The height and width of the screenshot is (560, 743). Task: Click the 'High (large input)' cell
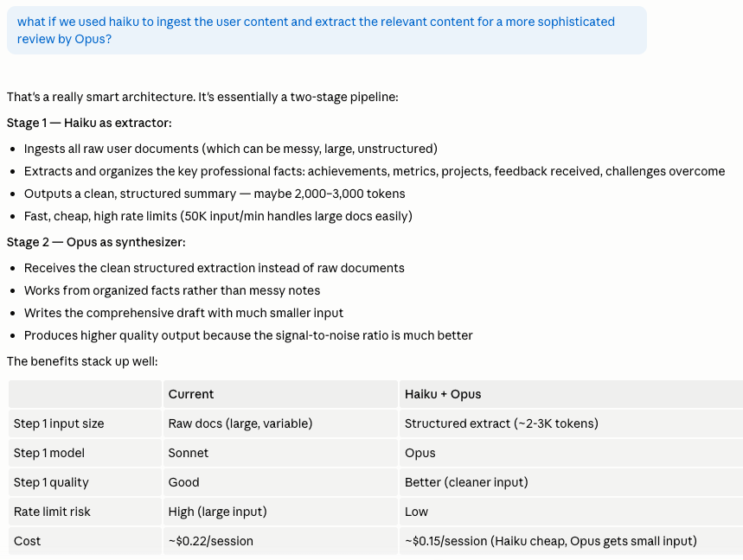pyautogui.click(x=280, y=512)
